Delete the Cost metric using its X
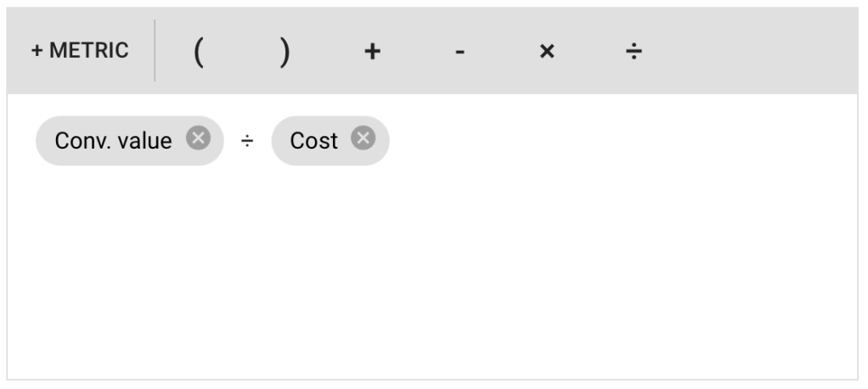 [x=363, y=138]
